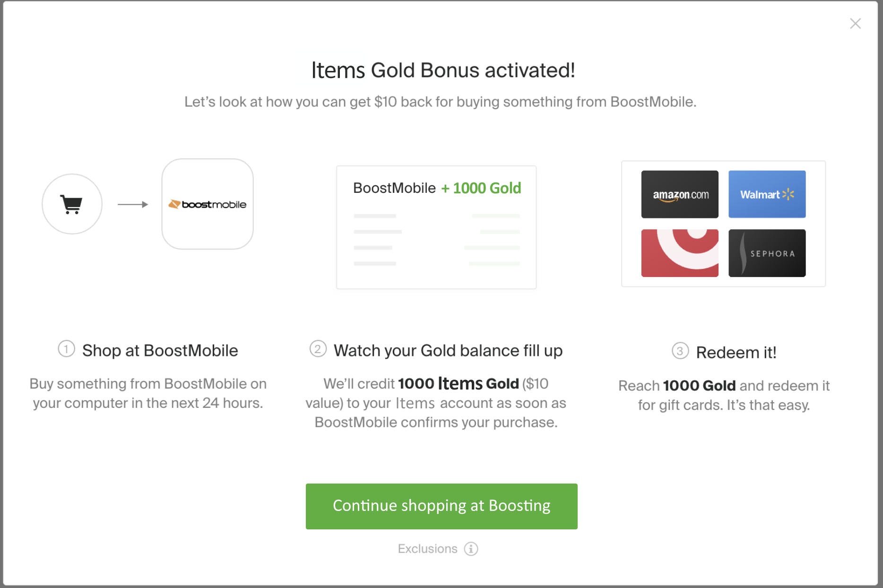
Task: Open the Exclusions info icon
Action: [x=471, y=549]
